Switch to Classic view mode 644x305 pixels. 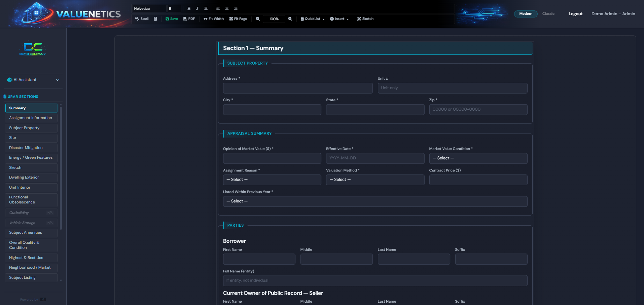tap(548, 14)
